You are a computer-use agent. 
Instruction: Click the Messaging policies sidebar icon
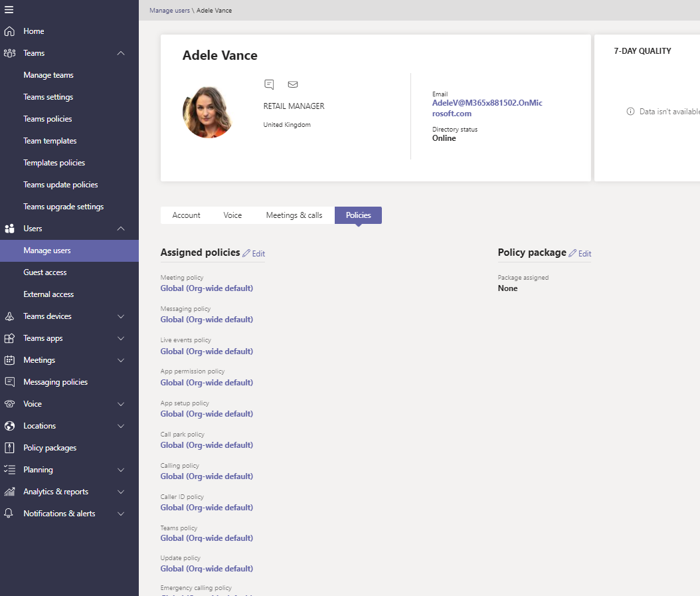tap(9, 382)
